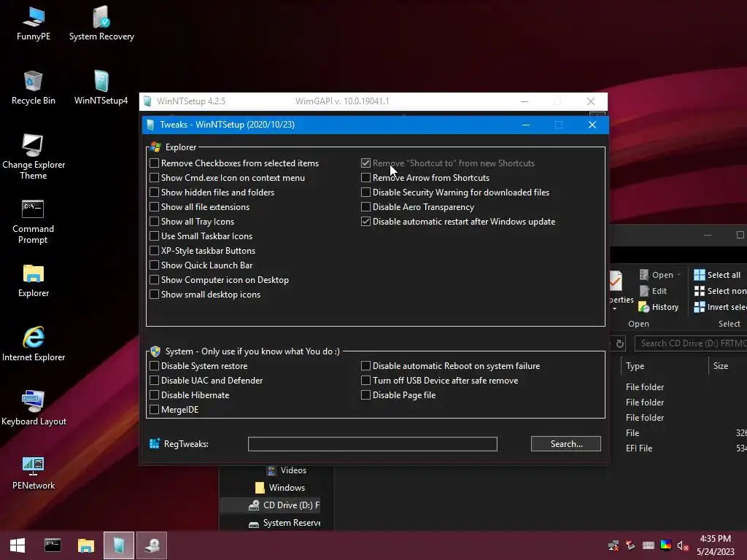Click Invert selection in Explorer ribbon
This screenshot has height=560, width=747.
720,307
